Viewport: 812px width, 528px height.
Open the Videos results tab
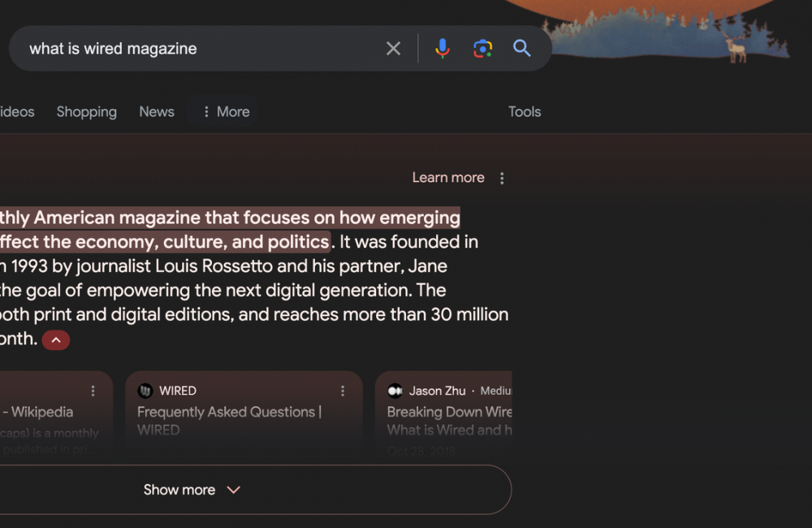17,112
